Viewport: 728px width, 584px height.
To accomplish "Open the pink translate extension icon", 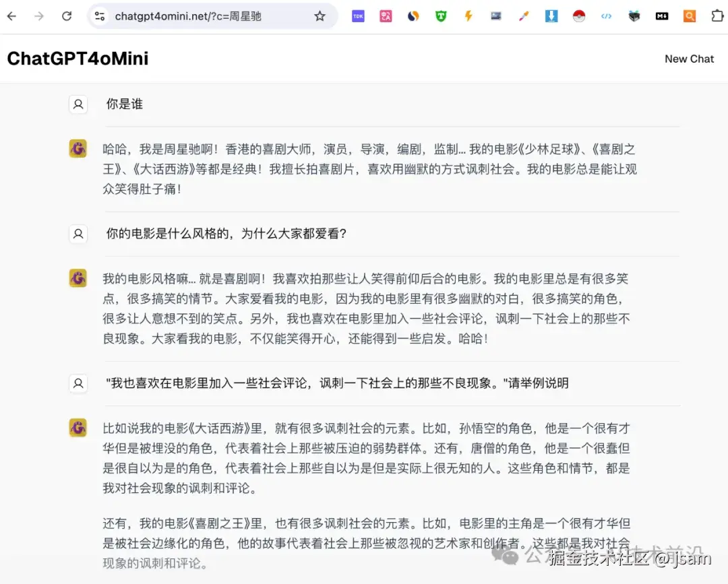I will (x=386, y=16).
